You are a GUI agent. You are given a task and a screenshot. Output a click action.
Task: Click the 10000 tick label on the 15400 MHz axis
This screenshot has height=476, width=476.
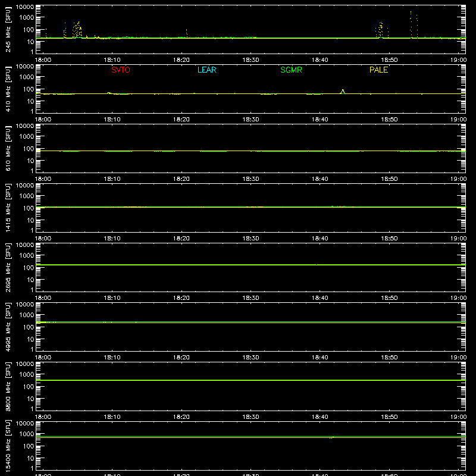pos(25,424)
